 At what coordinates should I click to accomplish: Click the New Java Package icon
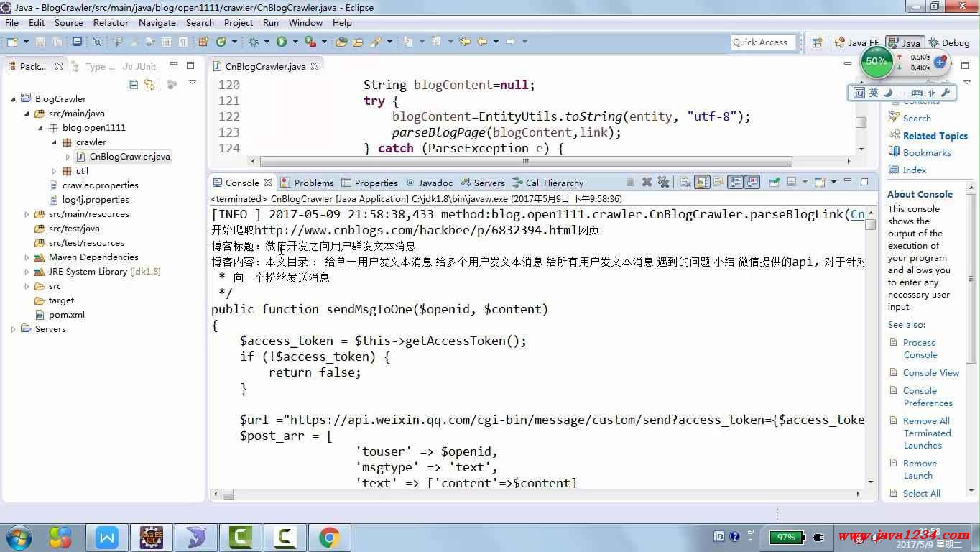point(203,42)
